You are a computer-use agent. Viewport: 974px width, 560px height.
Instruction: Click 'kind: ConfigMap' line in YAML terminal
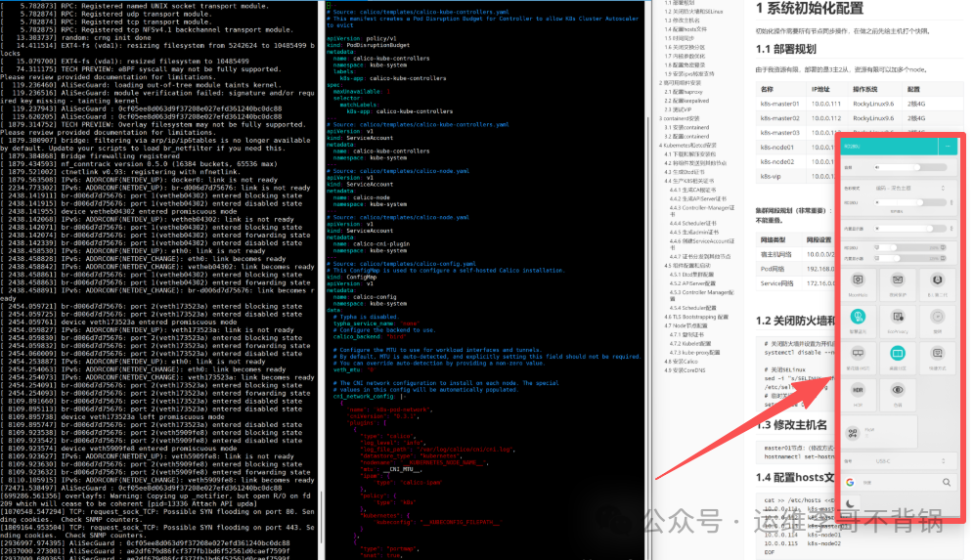tap(351, 277)
